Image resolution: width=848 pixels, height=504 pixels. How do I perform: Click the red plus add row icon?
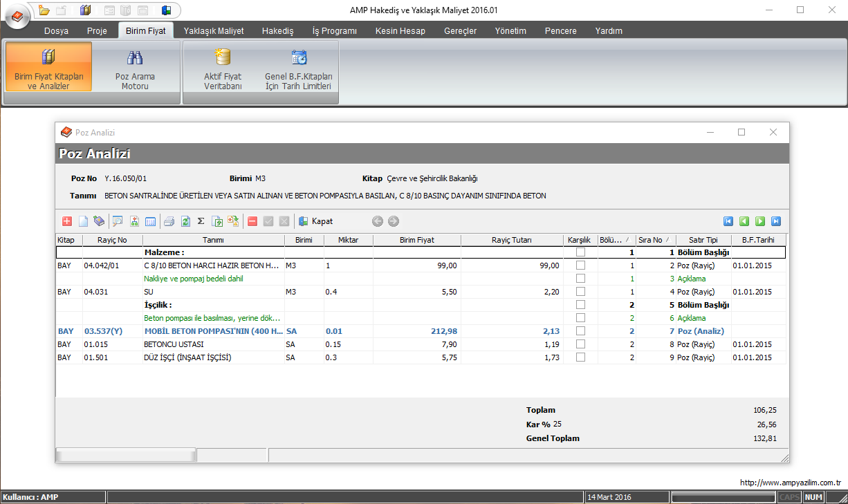67,221
